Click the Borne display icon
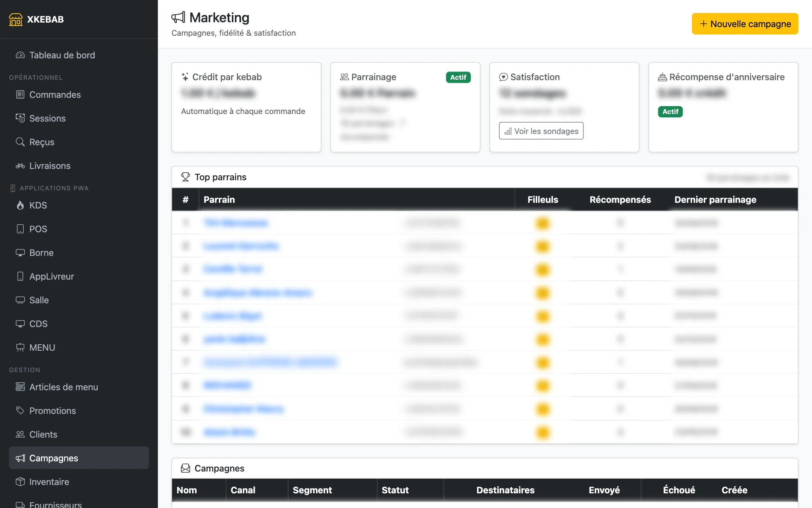 click(20, 253)
